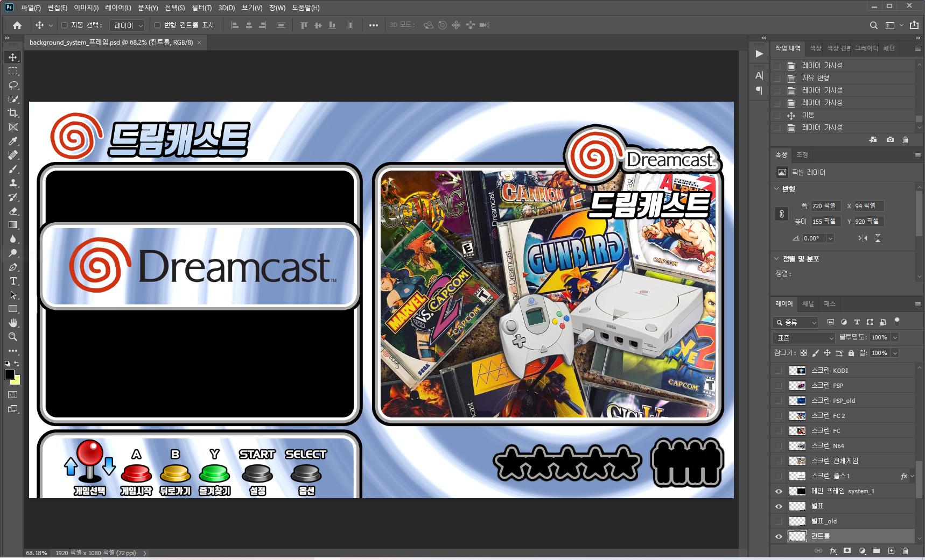Open the Layers panel menu button
Screen dimensions: 925x560
(917, 304)
